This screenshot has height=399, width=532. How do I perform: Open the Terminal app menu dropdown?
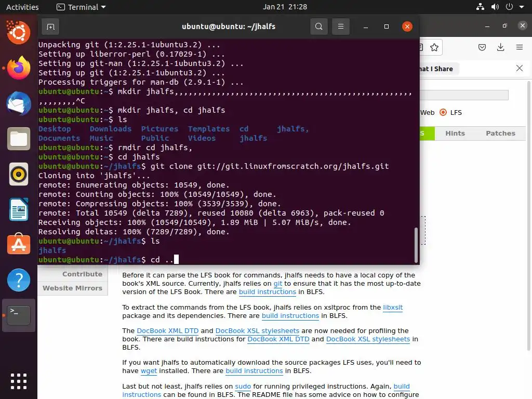(81, 7)
